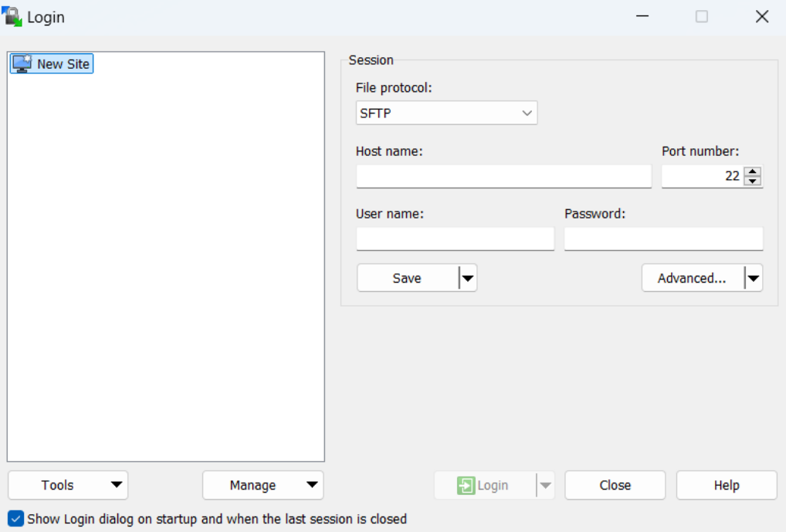Toggle Show Login dialog on startup checkbox
786x532 pixels.
(16, 519)
